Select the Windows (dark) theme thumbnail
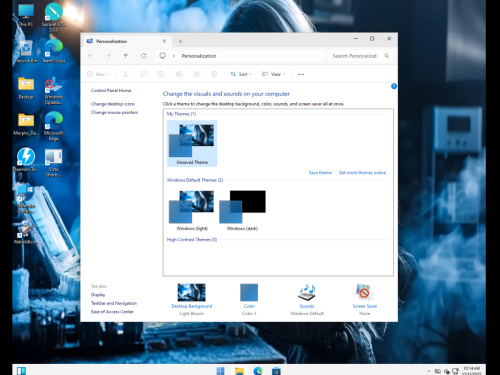 (x=242, y=210)
